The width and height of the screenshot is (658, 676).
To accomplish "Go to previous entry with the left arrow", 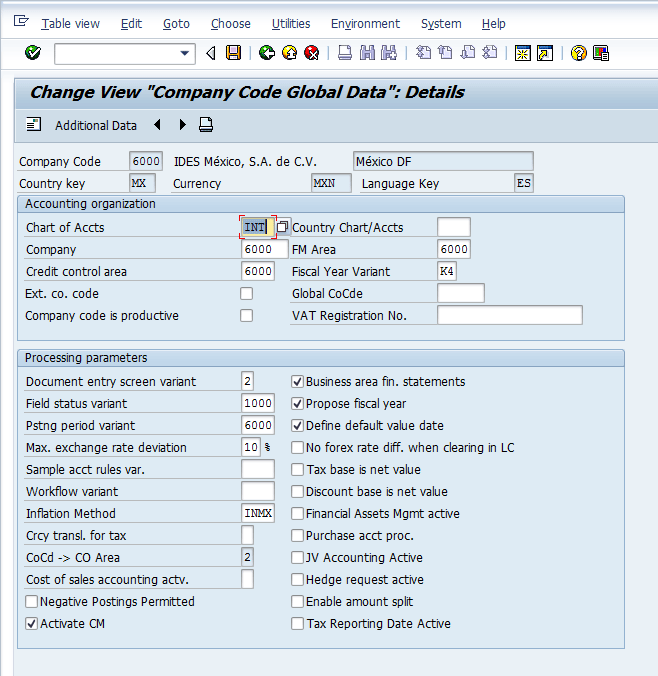I will (x=158, y=125).
